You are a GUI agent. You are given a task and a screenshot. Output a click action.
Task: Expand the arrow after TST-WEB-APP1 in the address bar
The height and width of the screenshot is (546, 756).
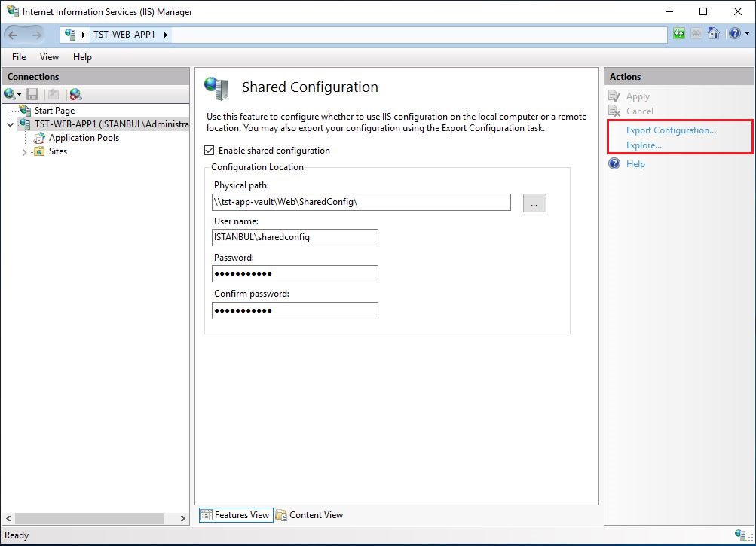[x=165, y=35]
